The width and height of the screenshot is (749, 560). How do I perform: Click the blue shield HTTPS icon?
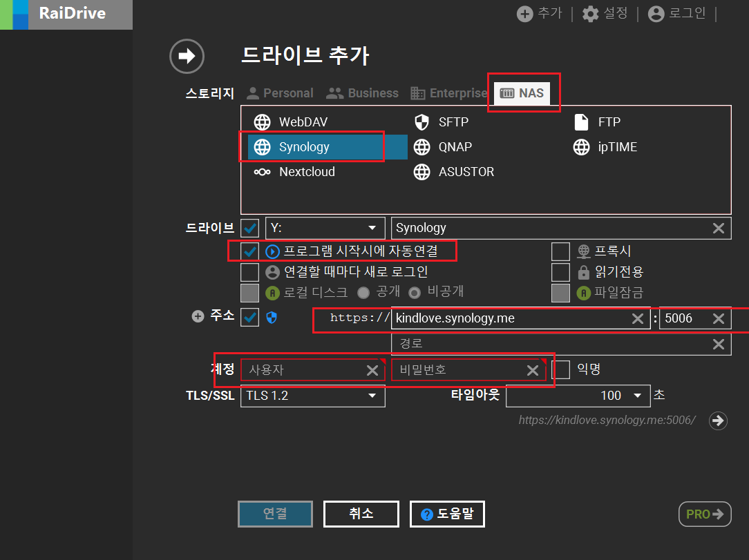tap(272, 318)
